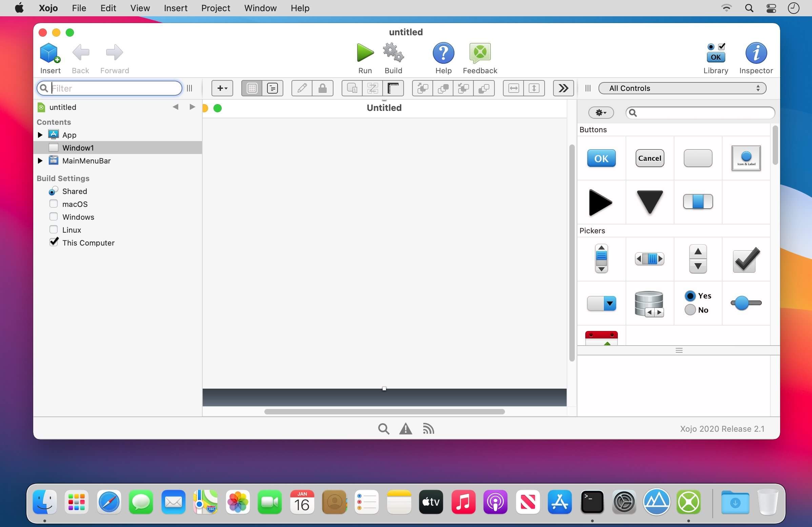Click the green Run arrow icon
Image resolution: width=812 pixels, height=527 pixels.
click(365, 53)
